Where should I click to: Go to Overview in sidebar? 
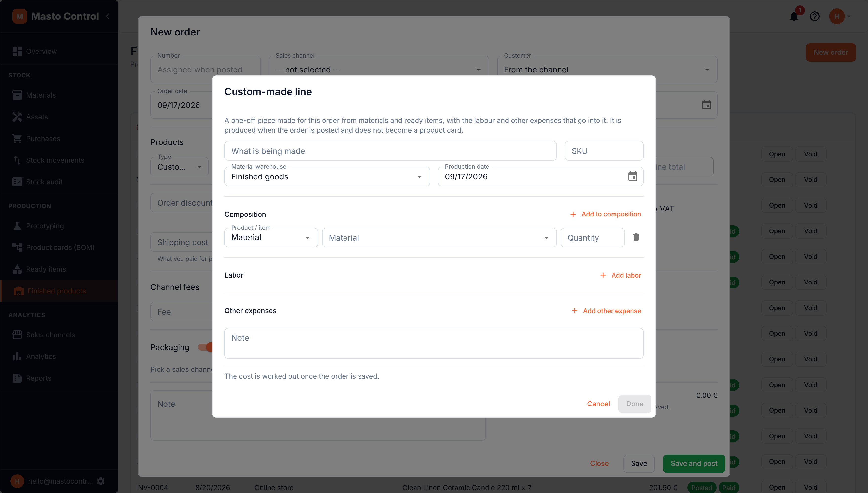pyautogui.click(x=59, y=51)
